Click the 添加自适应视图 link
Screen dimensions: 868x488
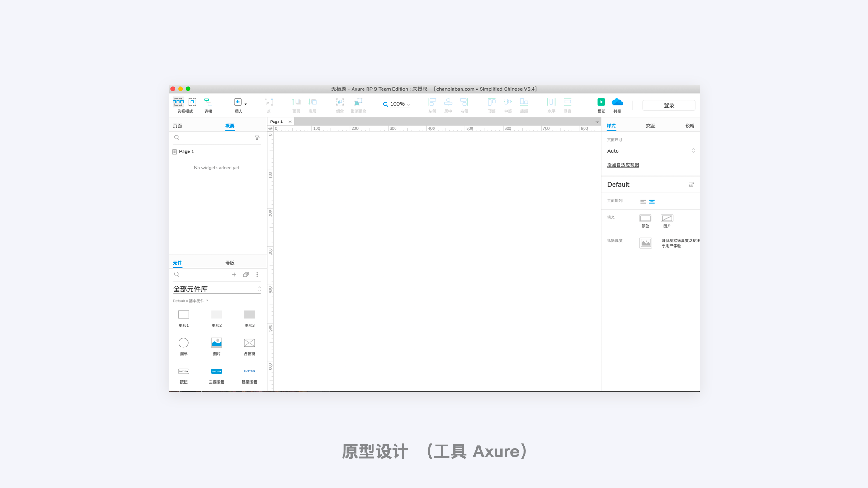[623, 165]
